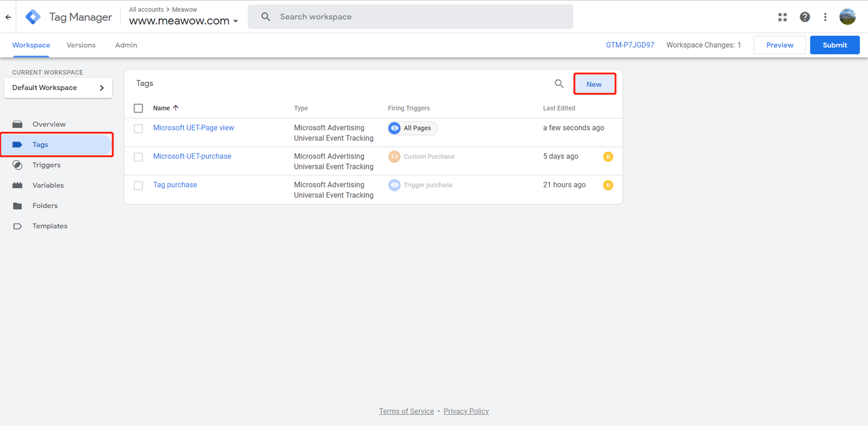Open Templates in the sidebar
The width and height of the screenshot is (868, 426).
(50, 226)
